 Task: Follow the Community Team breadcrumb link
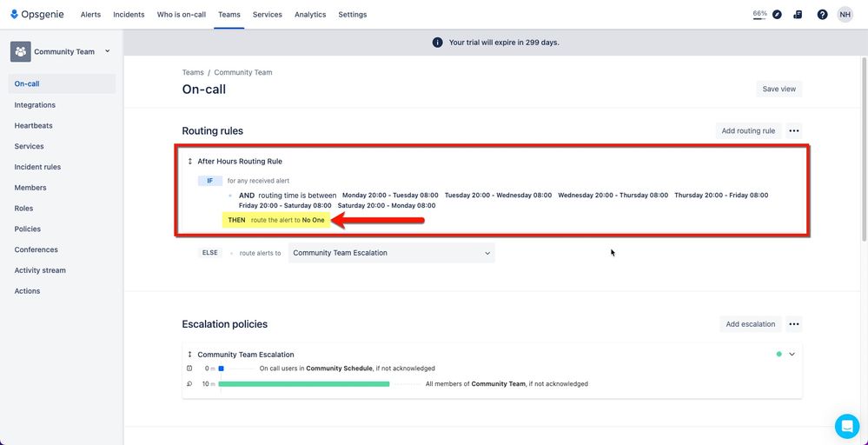(x=243, y=72)
